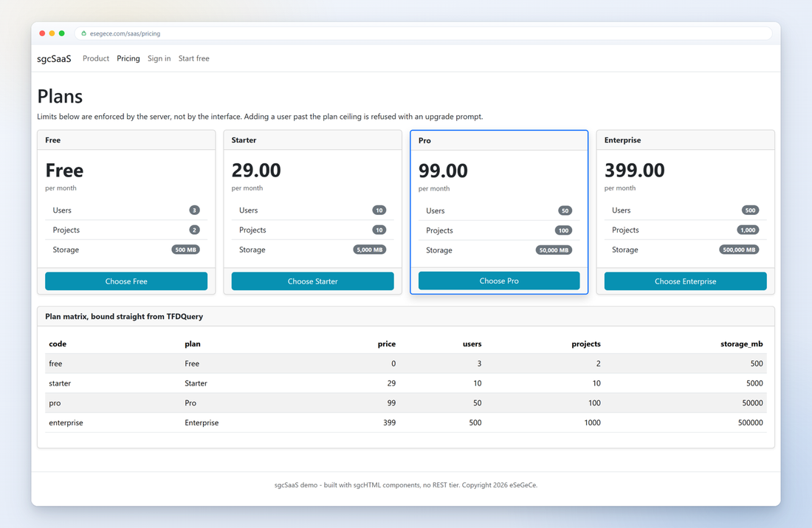Select the Starter plan card header
The width and height of the screenshot is (812, 528).
click(313, 140)
